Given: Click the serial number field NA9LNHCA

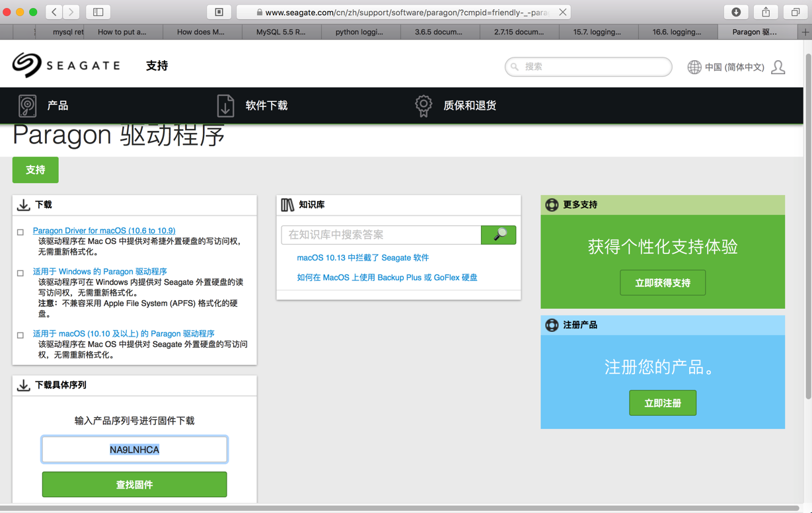Looking at the screenshot, I should (x=135, y=450).
